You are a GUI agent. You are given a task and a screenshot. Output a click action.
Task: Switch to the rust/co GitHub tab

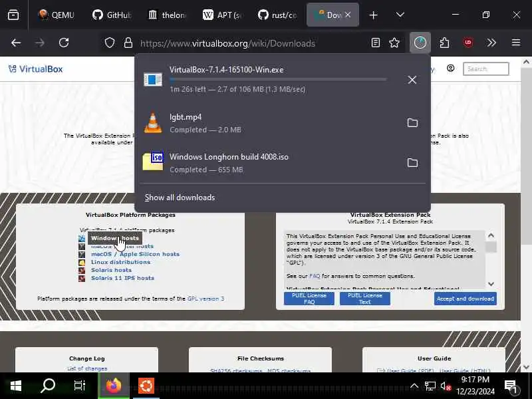coord(277,15)
